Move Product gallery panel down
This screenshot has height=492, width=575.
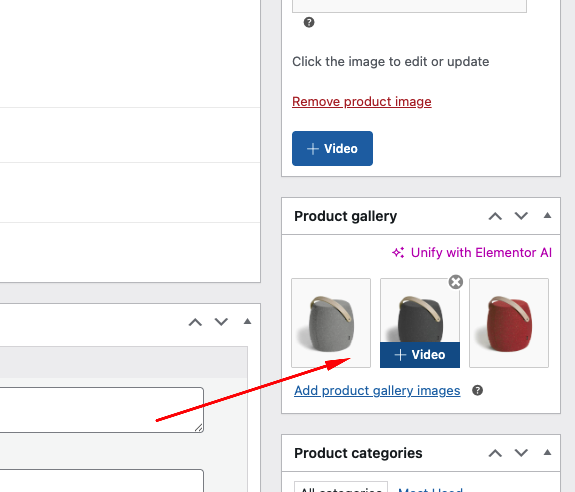521,216
